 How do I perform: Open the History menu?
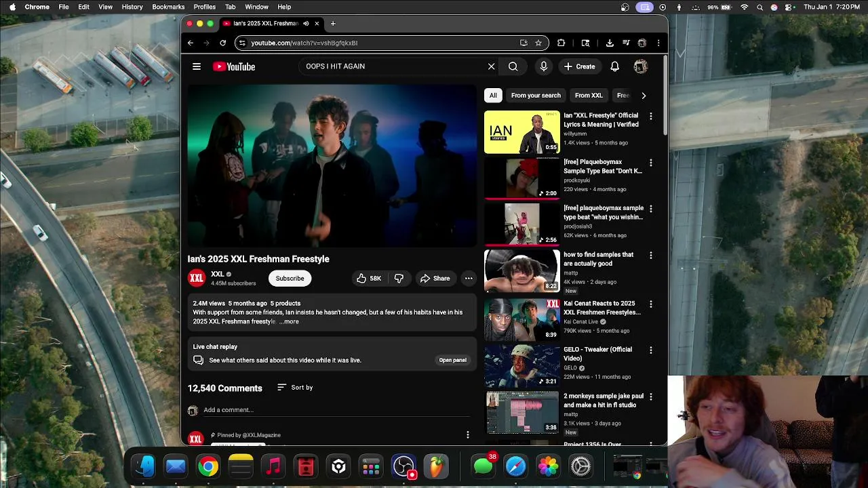click(132, 7)
